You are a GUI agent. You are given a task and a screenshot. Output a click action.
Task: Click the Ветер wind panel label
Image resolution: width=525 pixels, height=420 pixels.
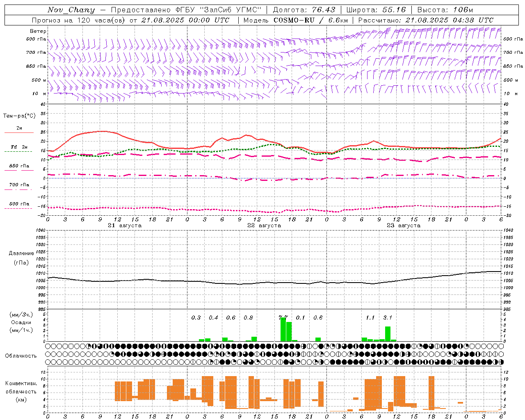38,31
